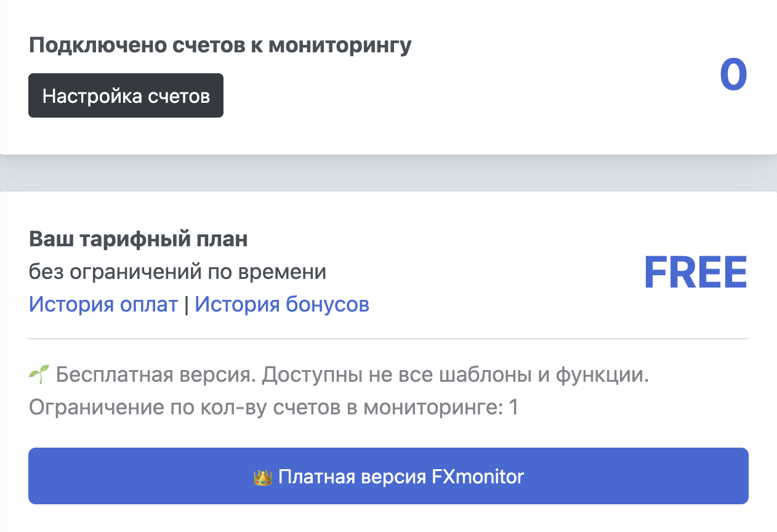Image resolution: width=777 pixels, height=532 pixels.
Task: Click heading Подключено счетов к мониторингу
Action: (x=220, y=45)
